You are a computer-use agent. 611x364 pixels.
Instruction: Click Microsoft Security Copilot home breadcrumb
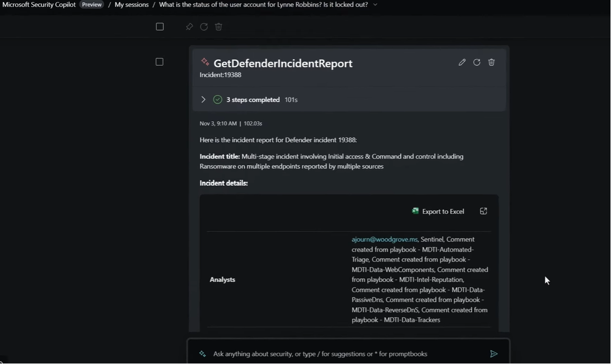[x=39, y=5]
